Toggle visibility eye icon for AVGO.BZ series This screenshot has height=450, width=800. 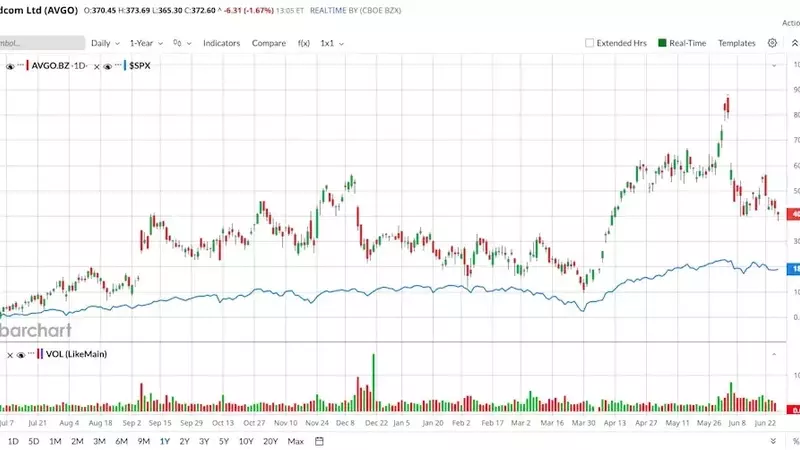tap(10, 66)
